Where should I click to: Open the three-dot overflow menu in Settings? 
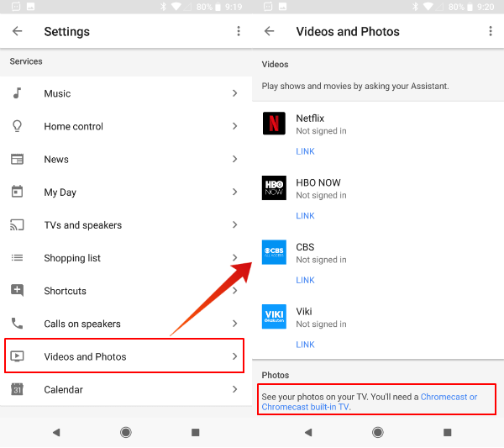pyautogui.click(x=239, y=31)
